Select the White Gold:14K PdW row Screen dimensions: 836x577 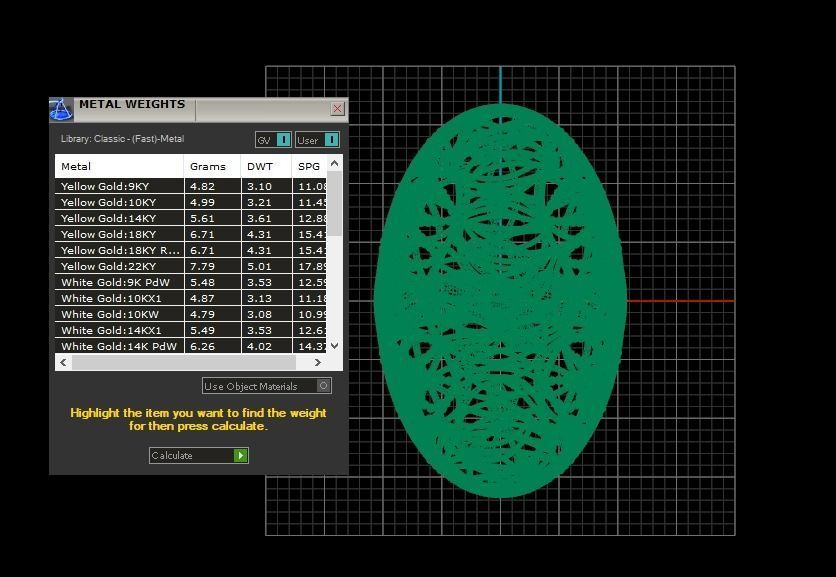(191, 346)
